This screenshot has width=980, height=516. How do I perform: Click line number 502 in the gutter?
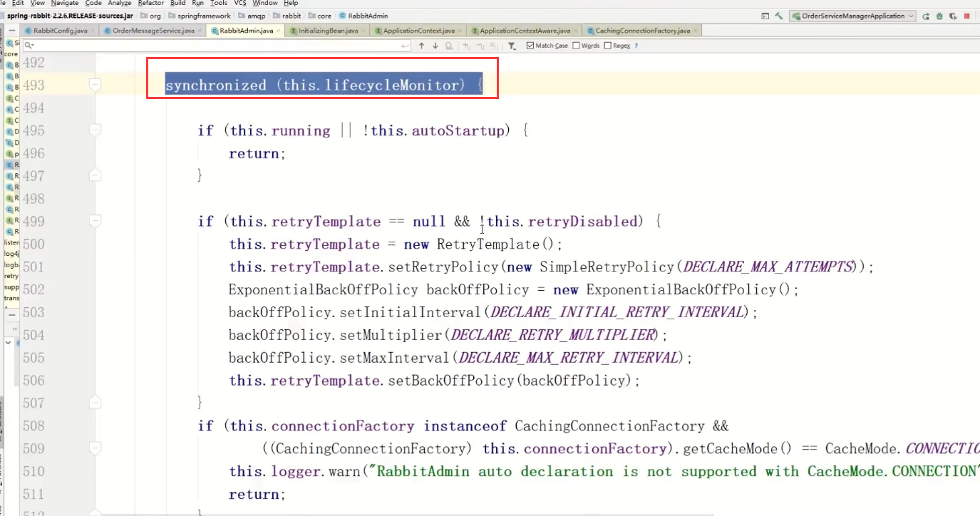click(33, 289)
